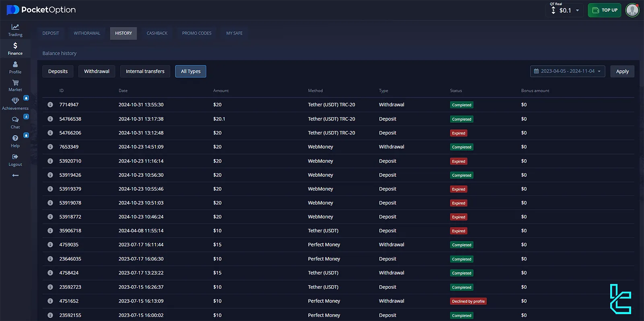
Task: Open the Promo Codes tab
Action: click(x=197, y=33)
